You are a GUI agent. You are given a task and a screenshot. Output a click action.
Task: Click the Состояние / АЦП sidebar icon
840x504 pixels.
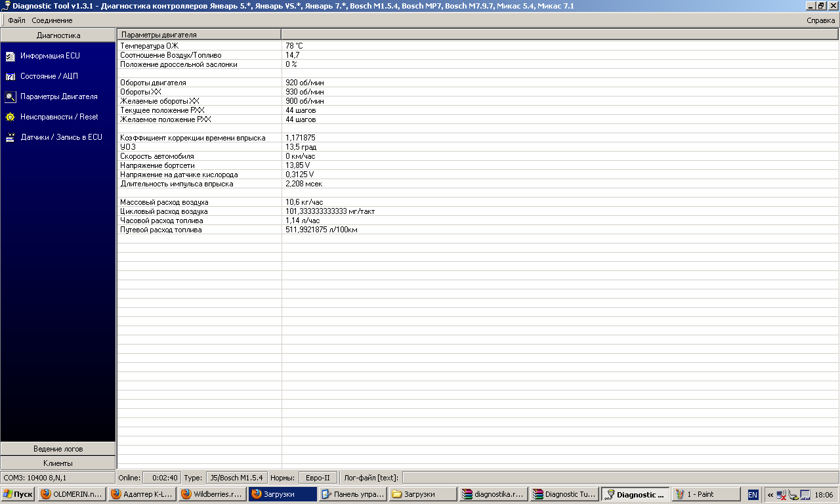point(10,77)
